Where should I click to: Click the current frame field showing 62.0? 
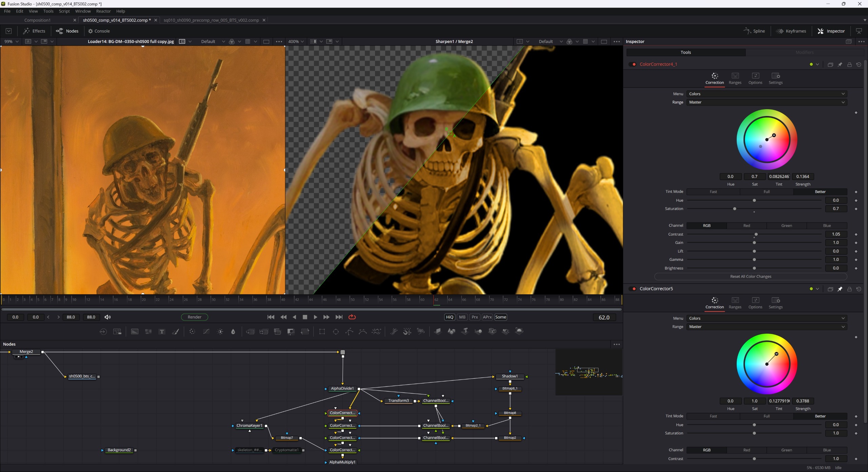(x=604, y=317)
